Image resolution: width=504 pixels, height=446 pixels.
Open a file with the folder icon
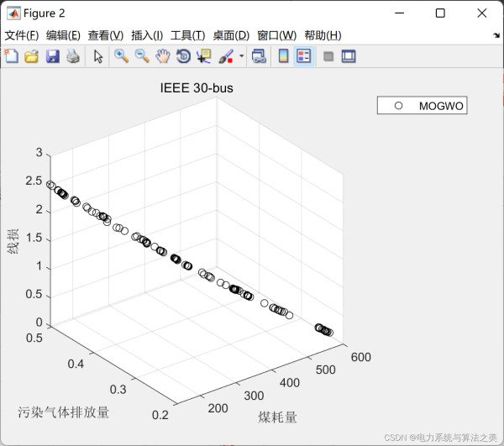pyautogui.click(x=32, y=56)
